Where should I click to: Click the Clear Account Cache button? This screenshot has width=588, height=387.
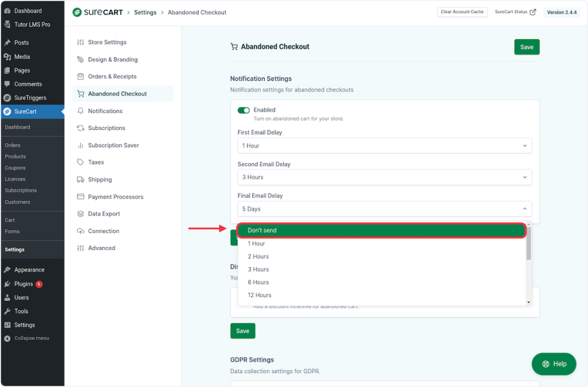pyautogui.click(x=462, y=12)
